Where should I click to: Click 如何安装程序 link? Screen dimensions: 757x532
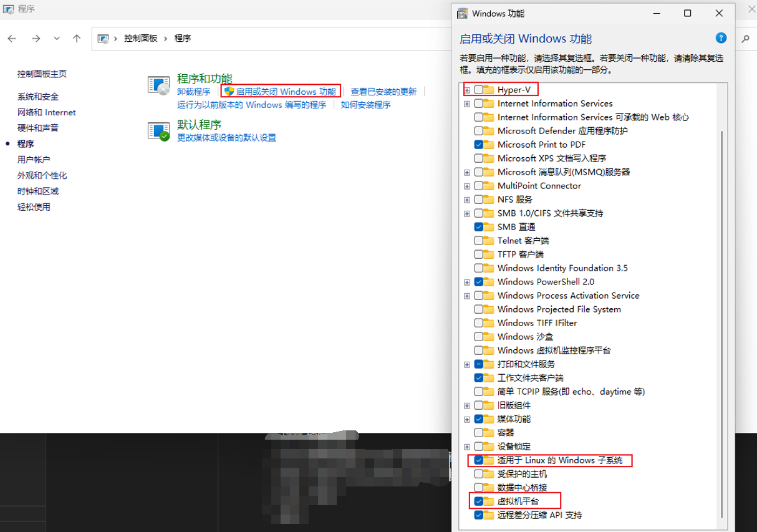pos(366,105)
